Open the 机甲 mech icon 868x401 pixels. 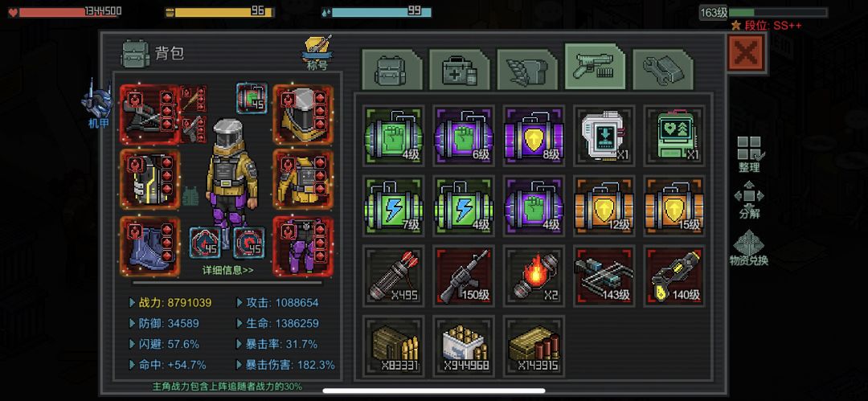[97, 104]
